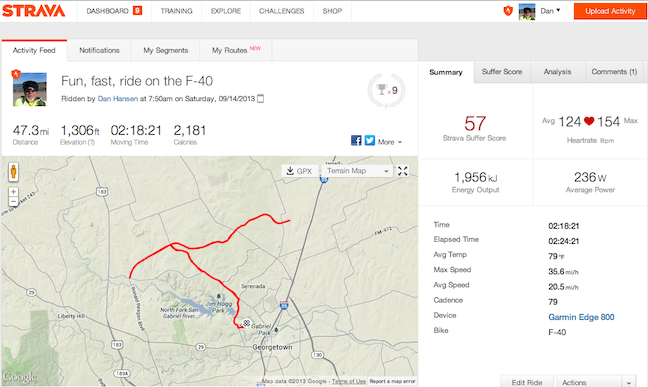Click the Edit Ride button
Screen dimensions: 648x387
tap(526, 382)
